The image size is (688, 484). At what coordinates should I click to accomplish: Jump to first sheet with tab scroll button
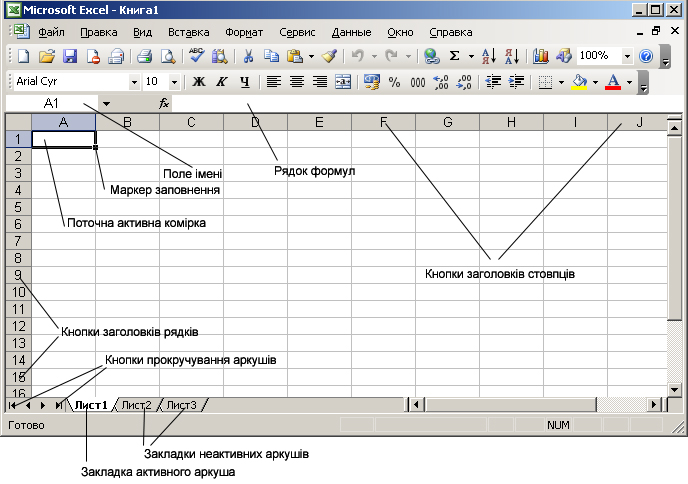coord(12,405)
